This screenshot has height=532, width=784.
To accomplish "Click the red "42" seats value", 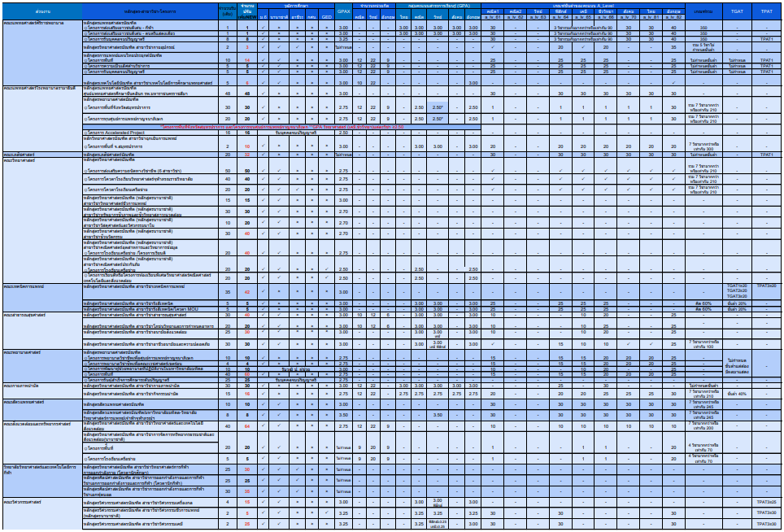I will [247, 292].
